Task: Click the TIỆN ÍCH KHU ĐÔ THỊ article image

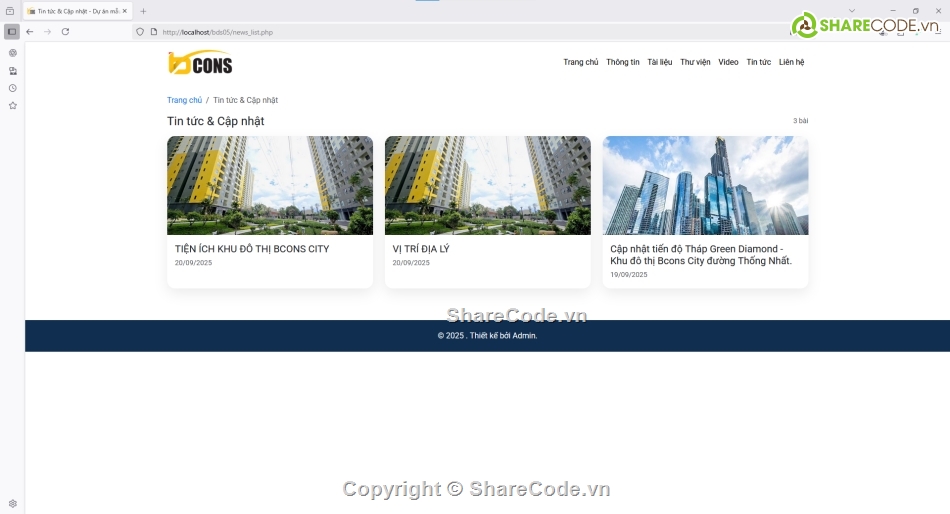Action: pyautogui.click(x=270, y=185)
